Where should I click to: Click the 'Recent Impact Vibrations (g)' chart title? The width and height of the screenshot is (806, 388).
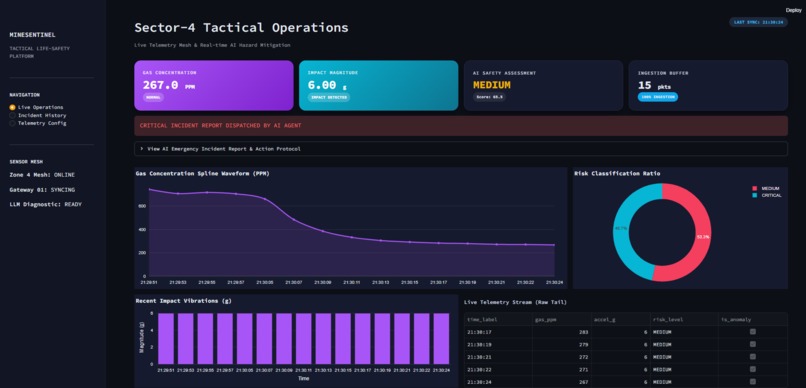pyautogui.click(x=184, y=301)
